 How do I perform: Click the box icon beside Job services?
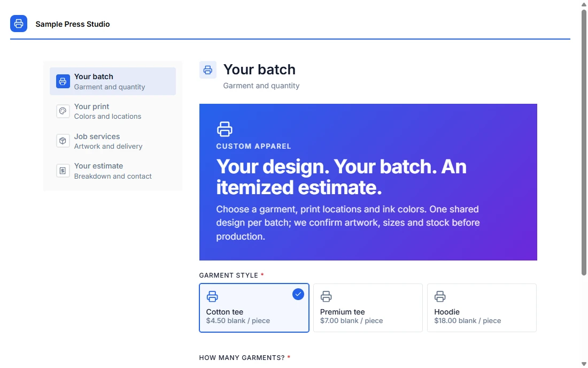63,141
